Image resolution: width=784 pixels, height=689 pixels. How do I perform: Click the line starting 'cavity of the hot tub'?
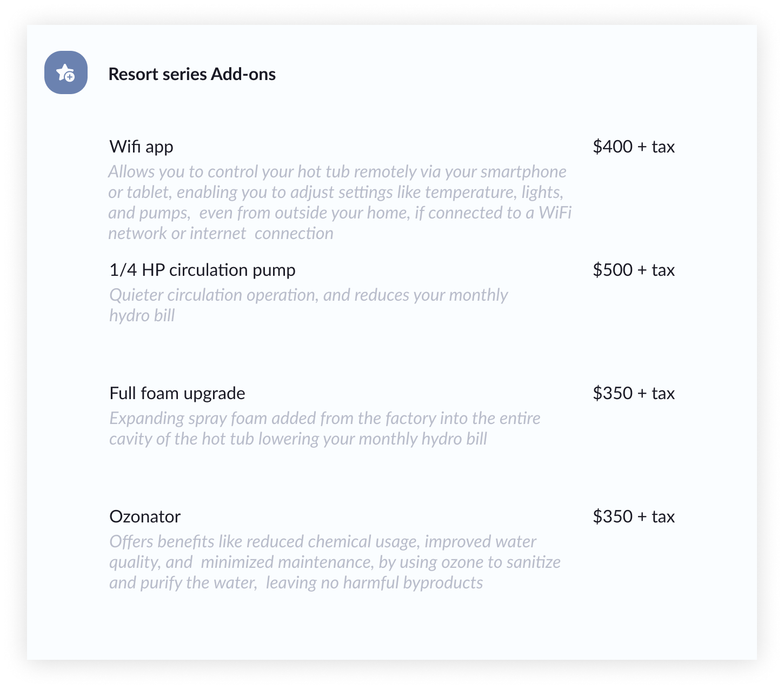[x=298, y=439]
